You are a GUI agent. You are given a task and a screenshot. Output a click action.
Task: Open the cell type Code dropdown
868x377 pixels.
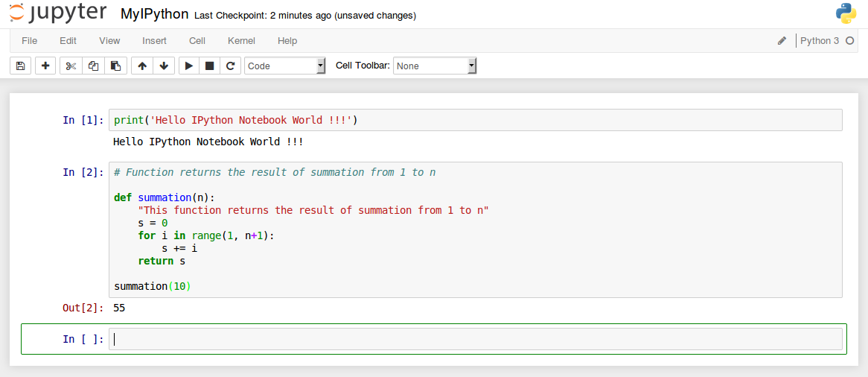(285, 66)
